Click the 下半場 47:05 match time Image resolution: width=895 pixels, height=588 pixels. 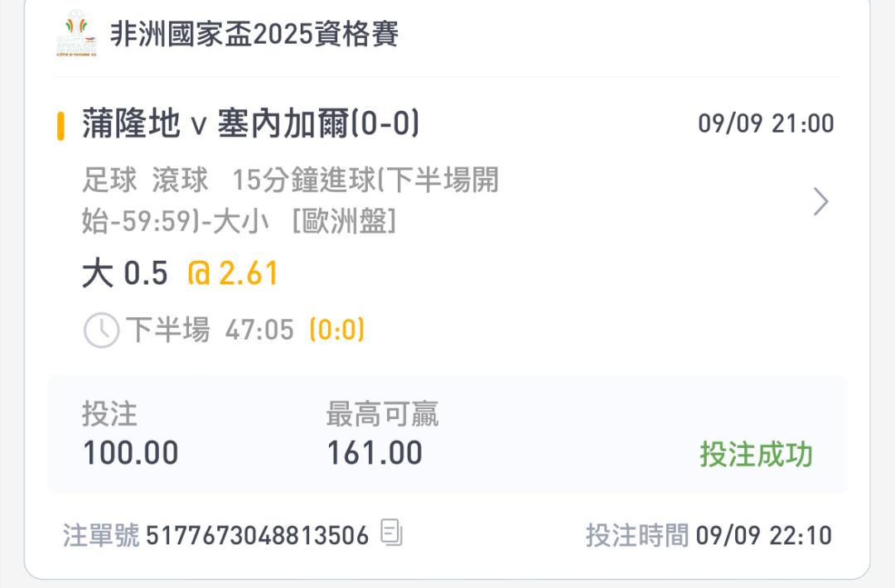coord(210,330)
